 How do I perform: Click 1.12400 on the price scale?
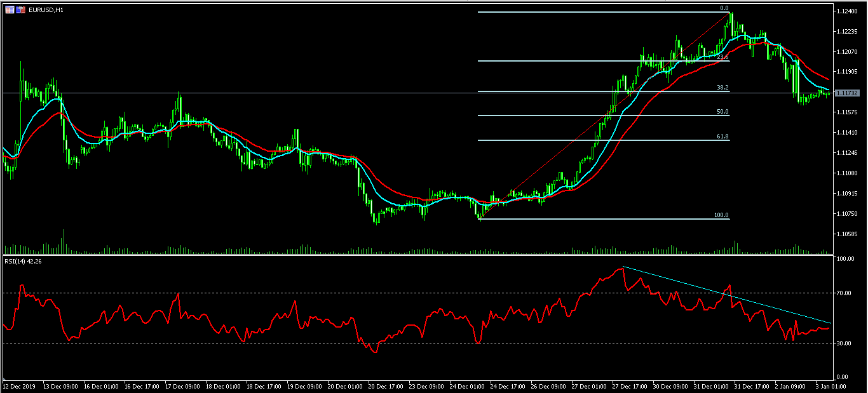pyautogui.click(x=847, y=11)
